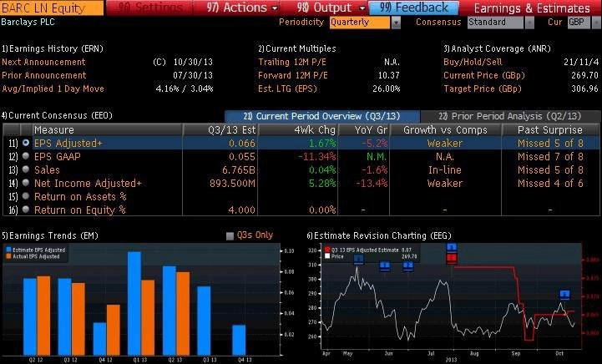Click the EPS GAAP estimate 0.055

click(242, 156)
